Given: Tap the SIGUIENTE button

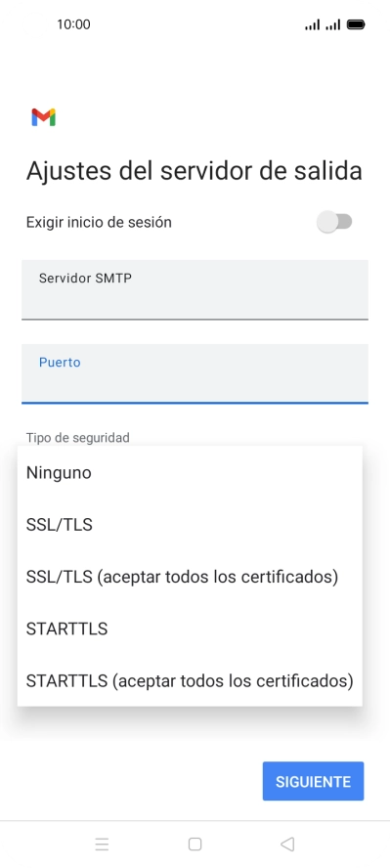Looking at the screenshot, I should coord(313,781).
